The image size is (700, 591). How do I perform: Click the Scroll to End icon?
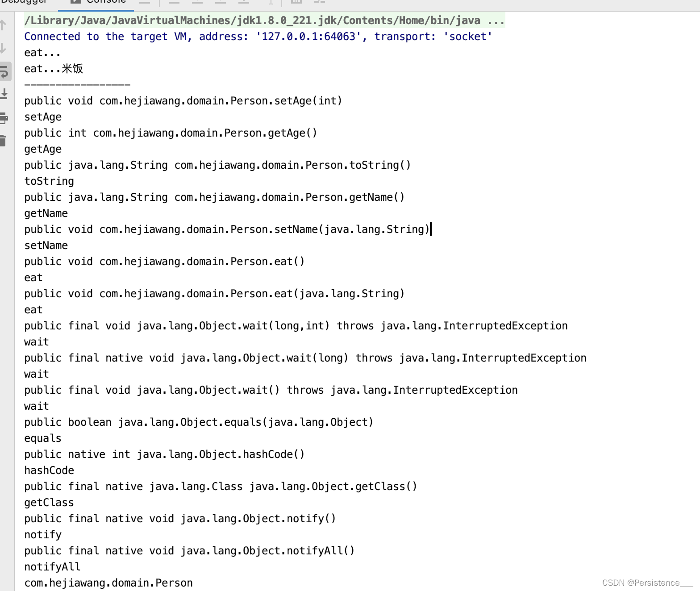(4, 94)
